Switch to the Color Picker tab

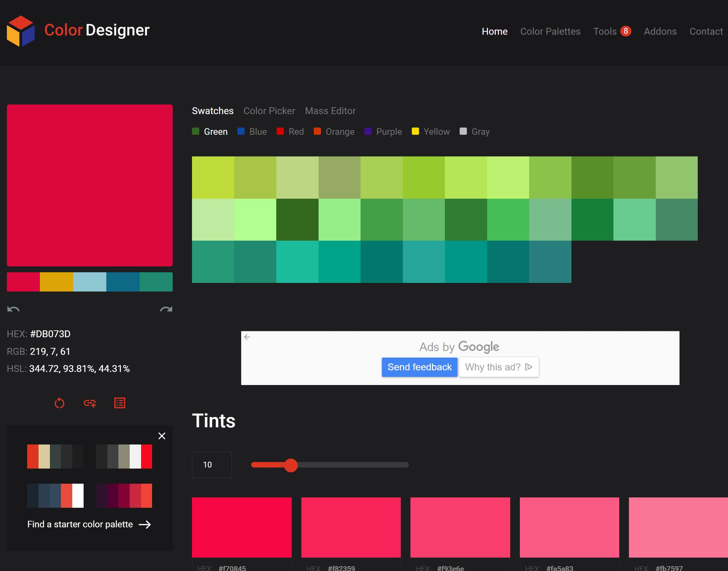pyautogui.click(x=269, y=111)
